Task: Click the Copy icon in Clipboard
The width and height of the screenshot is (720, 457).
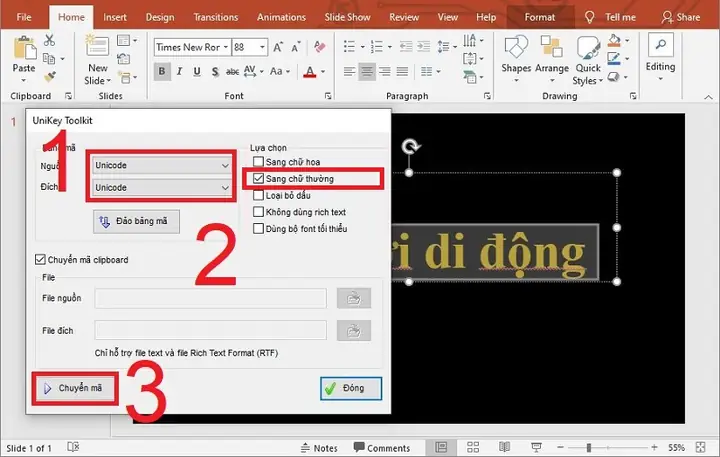Action: [49, 58]
